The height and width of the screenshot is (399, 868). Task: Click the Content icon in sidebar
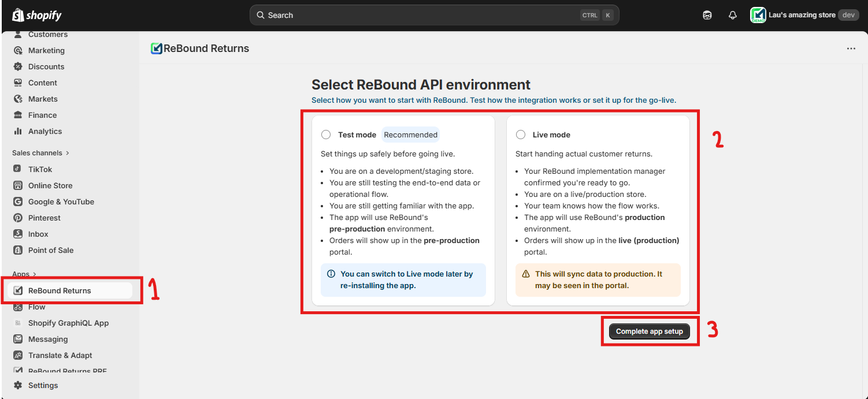[18, 83]
